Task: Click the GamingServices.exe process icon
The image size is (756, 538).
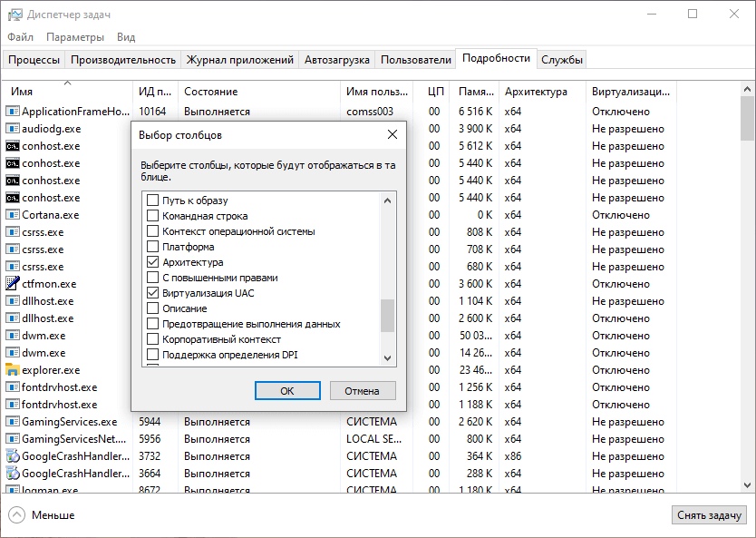Action: point(12,422)
